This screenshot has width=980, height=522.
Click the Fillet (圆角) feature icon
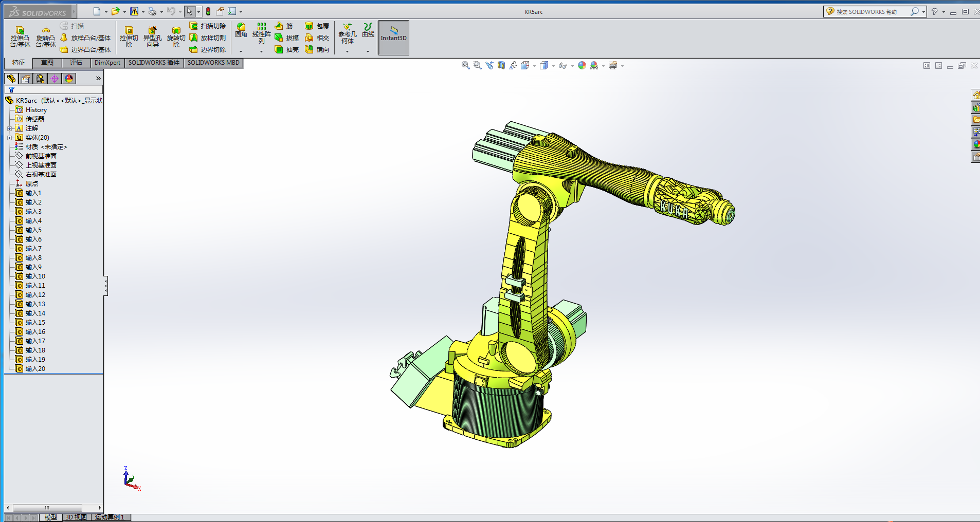(x=241, y=30)
